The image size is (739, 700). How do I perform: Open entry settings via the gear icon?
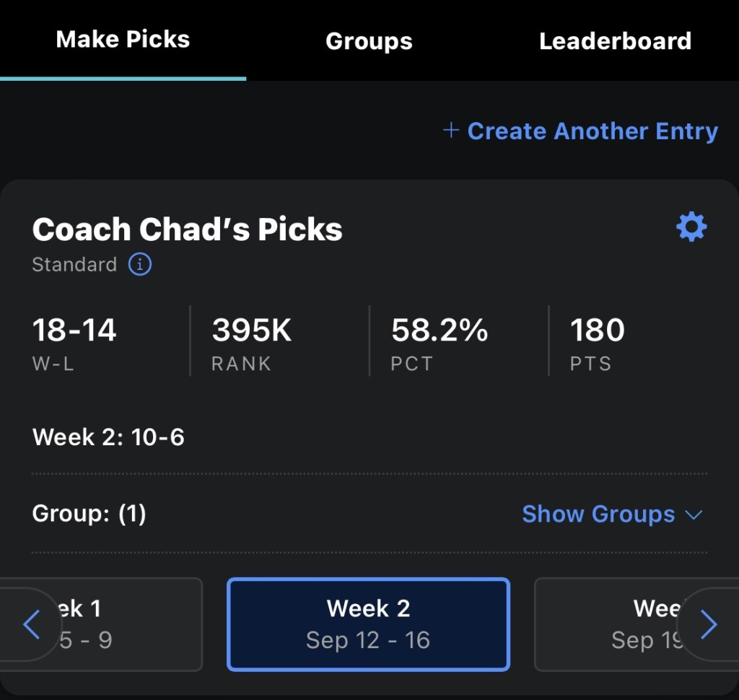pyautogui.click(x=691, y=228)
